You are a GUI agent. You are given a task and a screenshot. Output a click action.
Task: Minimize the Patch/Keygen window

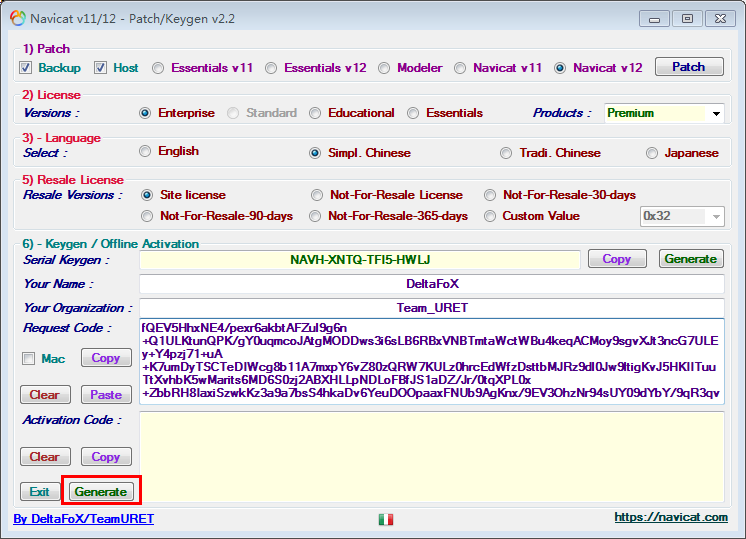pos(655,19)
